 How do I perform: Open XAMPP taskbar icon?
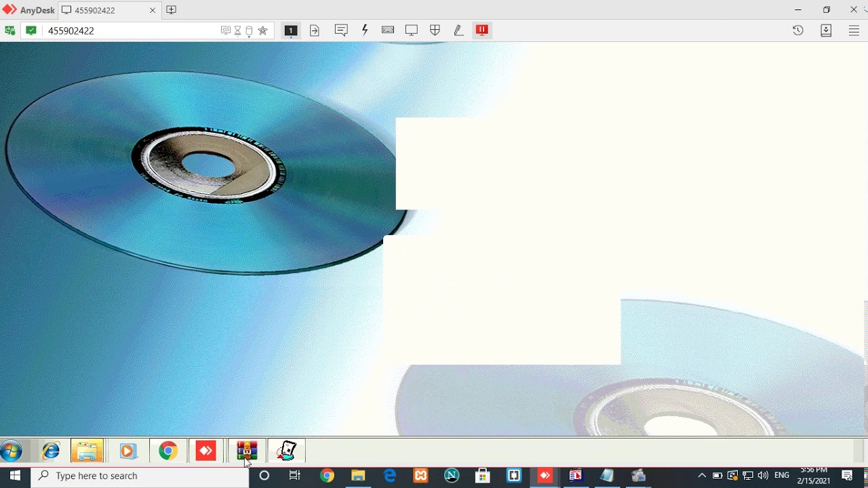click(x=421, y=476)
